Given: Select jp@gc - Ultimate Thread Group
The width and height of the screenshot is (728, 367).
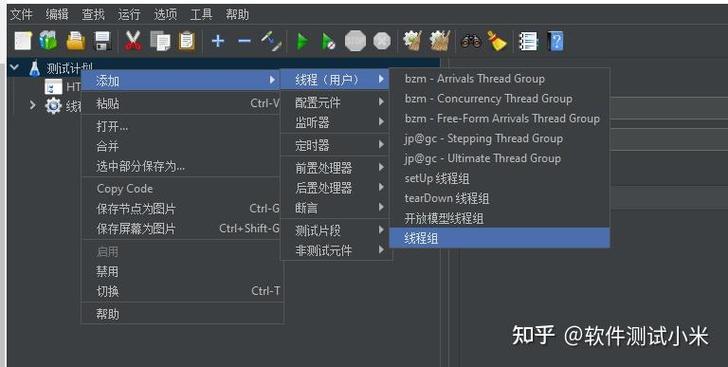Looking at the screenshot, I should (x=500, y=158).
